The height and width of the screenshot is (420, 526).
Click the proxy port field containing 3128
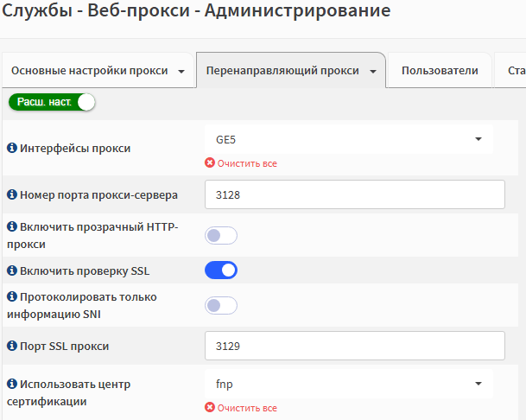point(355,194)
